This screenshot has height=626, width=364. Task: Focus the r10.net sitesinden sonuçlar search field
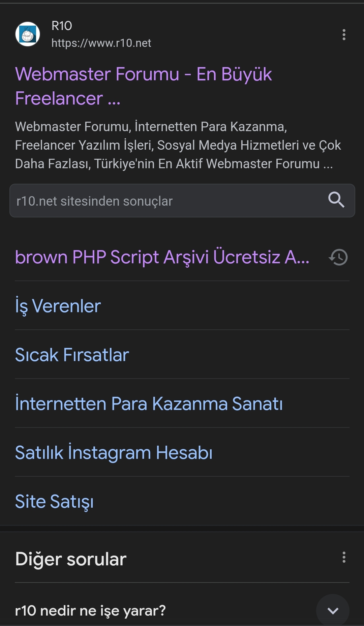coord(182,201)
